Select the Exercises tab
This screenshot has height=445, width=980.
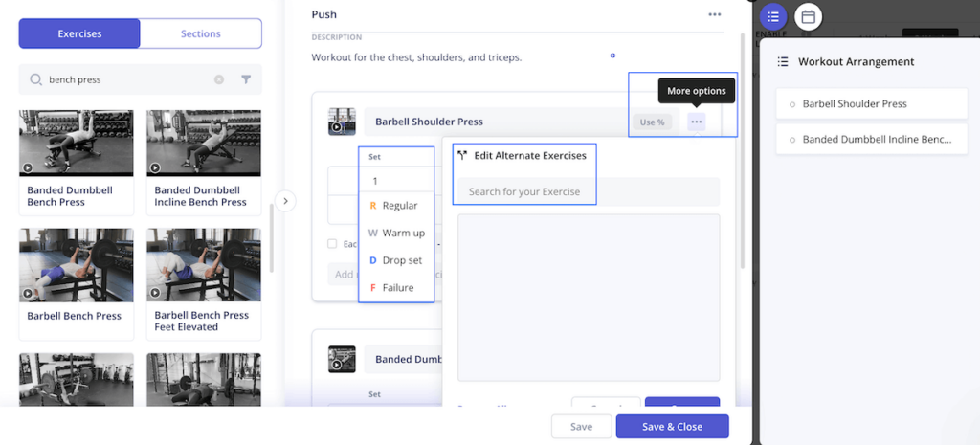click(79, 33)
